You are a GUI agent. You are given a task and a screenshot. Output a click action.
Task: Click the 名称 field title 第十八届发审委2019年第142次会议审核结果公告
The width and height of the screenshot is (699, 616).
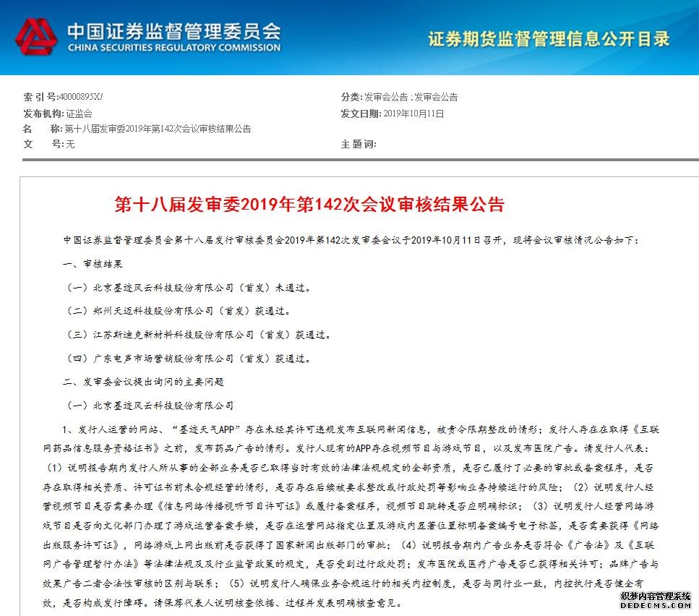(158, 129)
